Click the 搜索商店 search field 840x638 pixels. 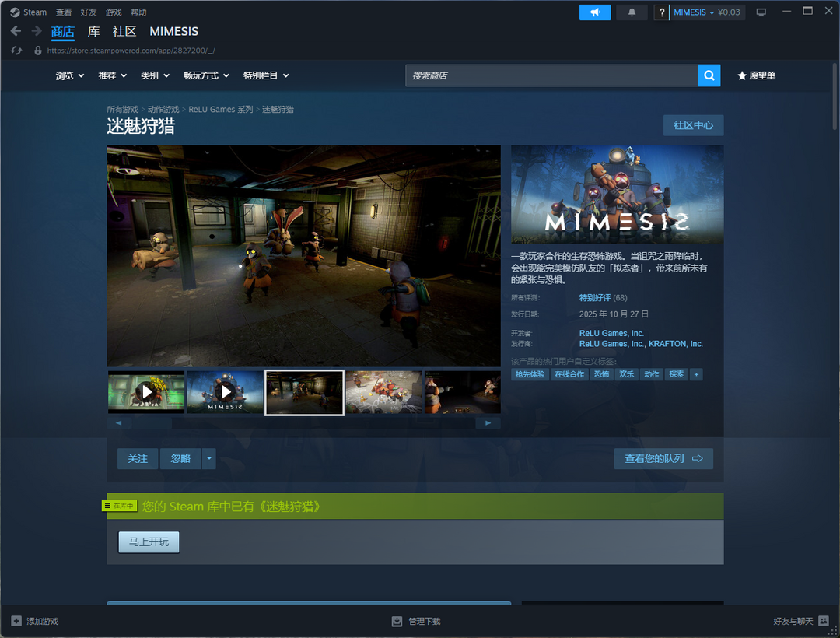(x=551, y=75)
